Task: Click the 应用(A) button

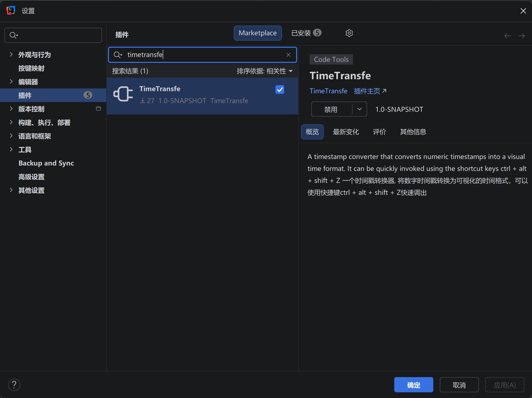Action: coord(505,385)
